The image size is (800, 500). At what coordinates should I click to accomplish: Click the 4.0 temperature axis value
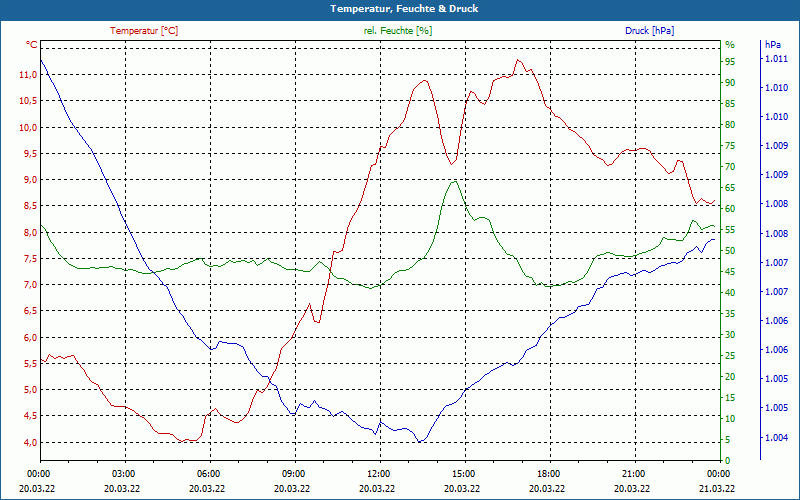pyautogui.click(x=30, y=442)
